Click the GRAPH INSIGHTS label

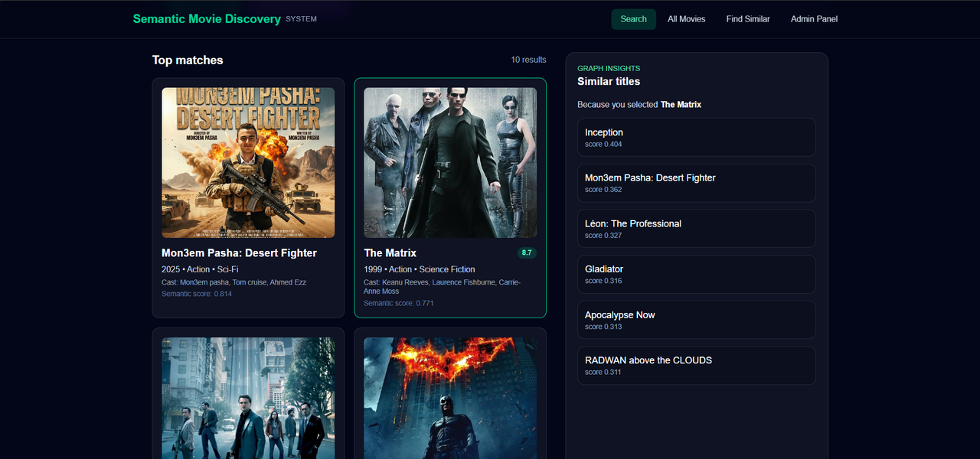[x=609, y=68]
